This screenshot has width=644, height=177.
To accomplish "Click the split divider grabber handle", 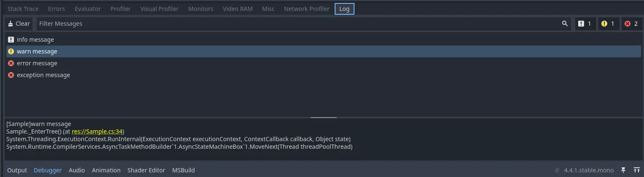I will coord(324,118).
